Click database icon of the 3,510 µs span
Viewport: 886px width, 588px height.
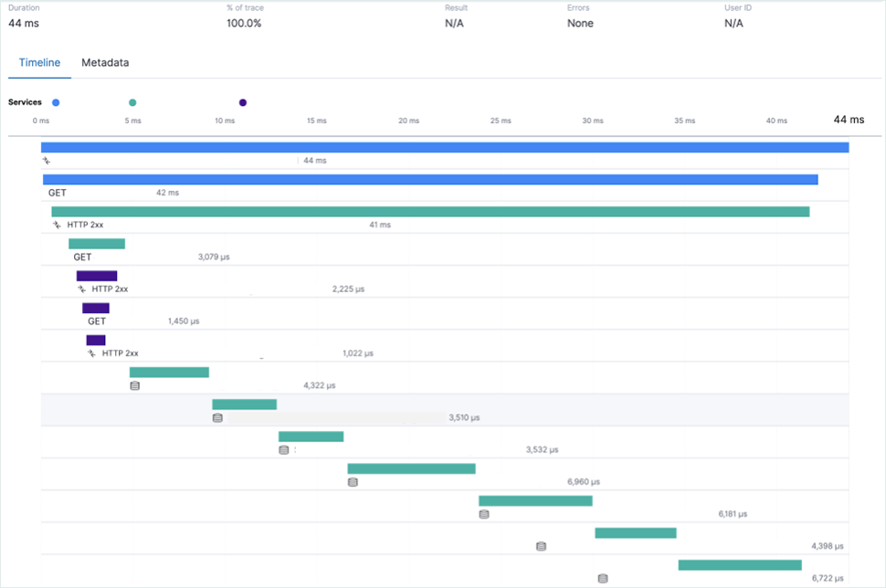pyautogui.click(x=217, y=418)
